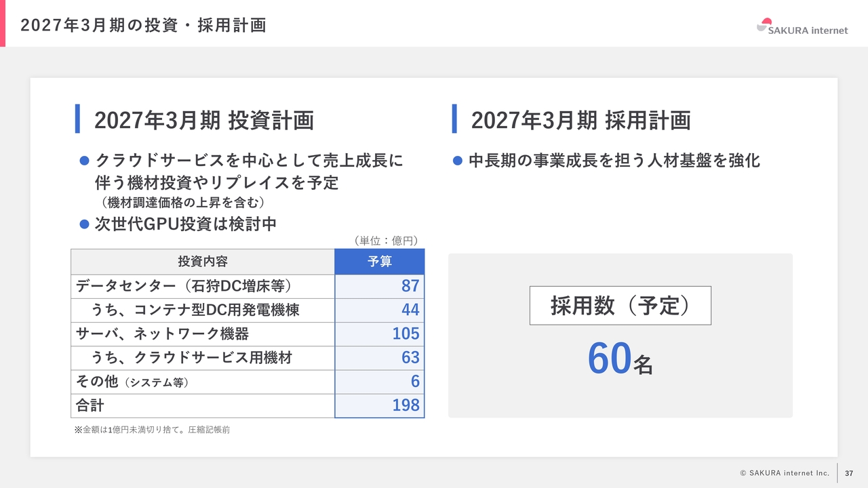Click the footnote about 金額は1億円未満切り捨て
This screenshot has width=868, height=488.
(x=152, y=430)
